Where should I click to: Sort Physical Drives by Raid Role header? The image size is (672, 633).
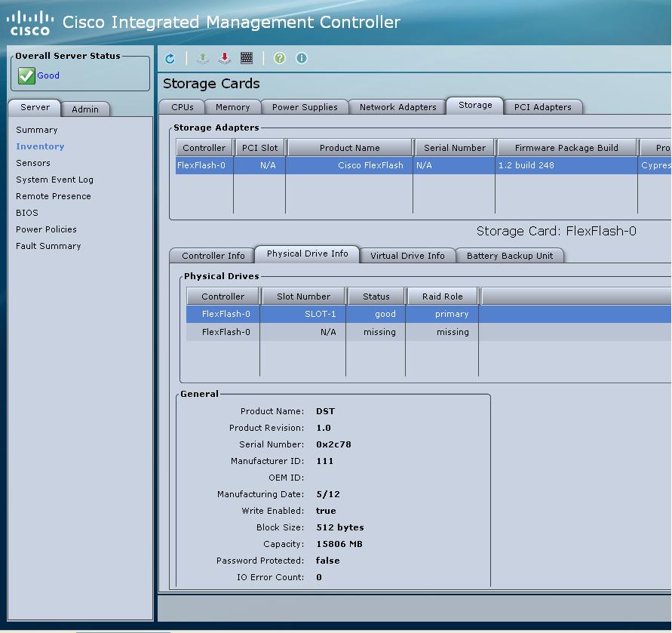pyautogui.click(x=442, y=297)
